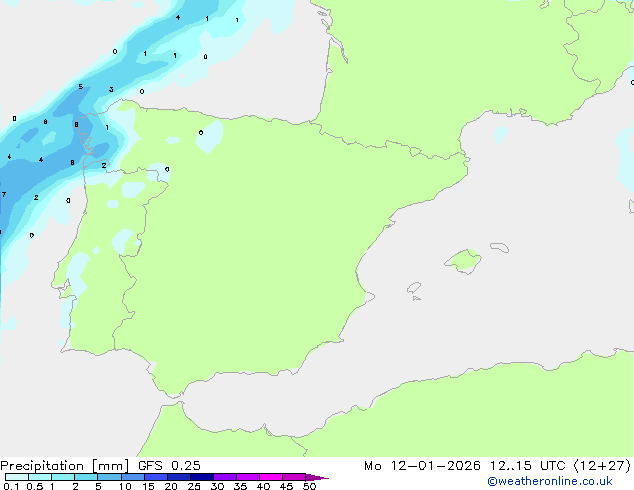Click the legend label "0.1"
The image size is (634, 490).
click(11, 486)
